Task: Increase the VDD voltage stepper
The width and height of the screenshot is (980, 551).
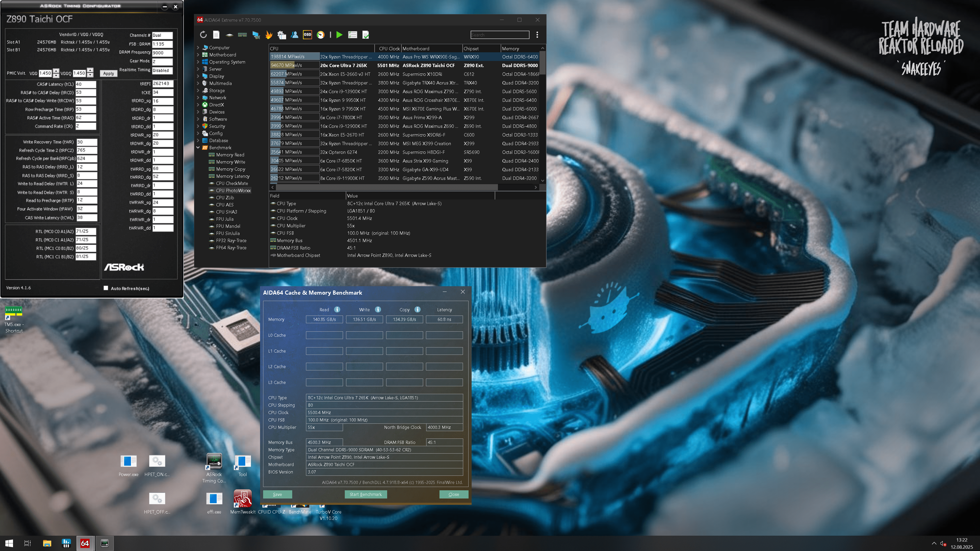Action: coord(56,71)
